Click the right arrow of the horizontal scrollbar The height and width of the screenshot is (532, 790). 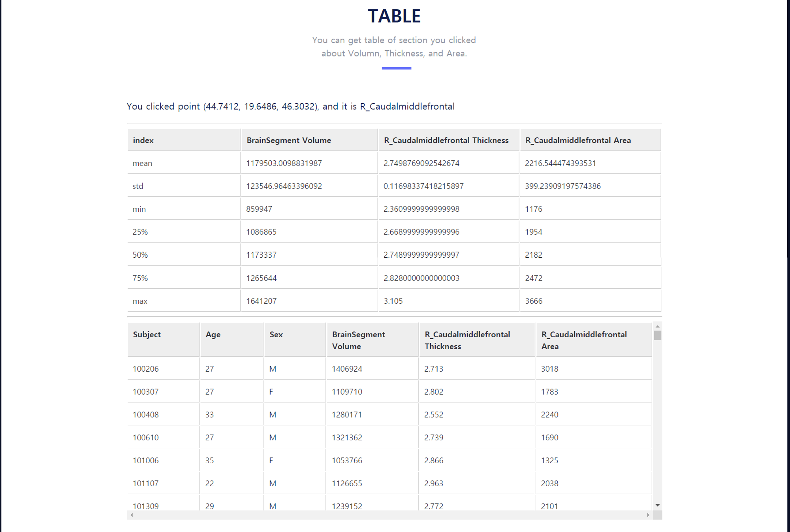point(648,515)
